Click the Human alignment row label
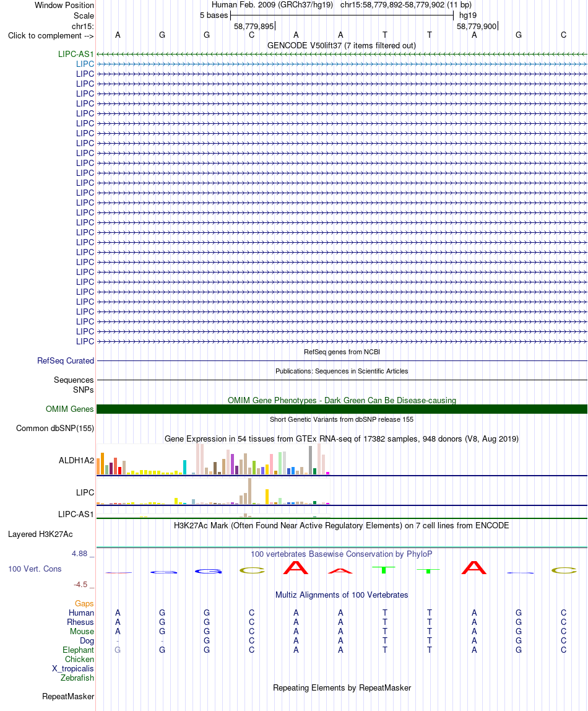The width and height of the screenshot is (588, 711). 82,613
